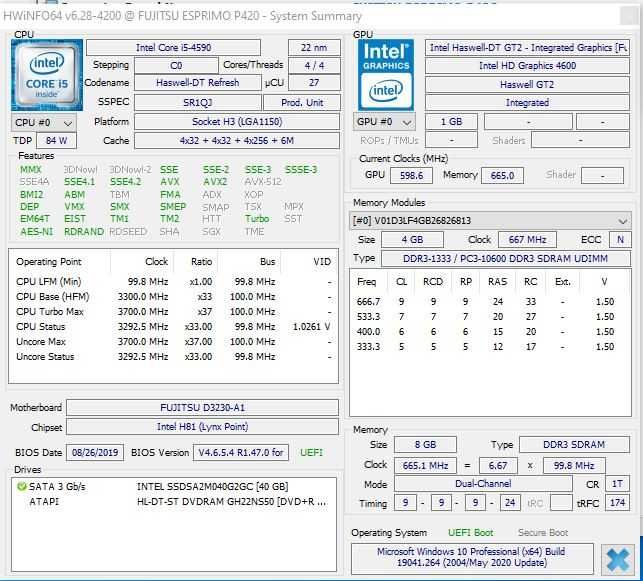This screenshot has width=643, height=581.
Task: Click the FUJITSU D3230-A1 motherboard field
Action: pos(203,408)
